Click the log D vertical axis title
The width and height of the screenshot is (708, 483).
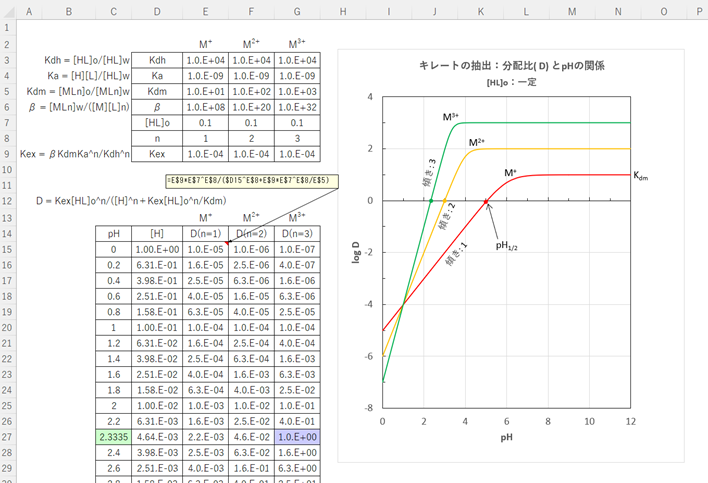coord(356,252)
